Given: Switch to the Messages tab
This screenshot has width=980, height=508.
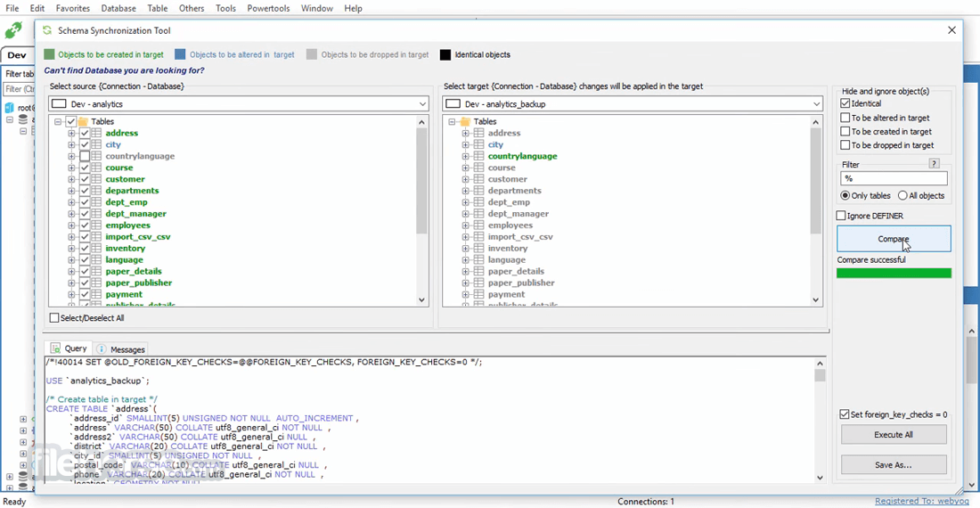Looking at the screenshot, I should point(120,349).
